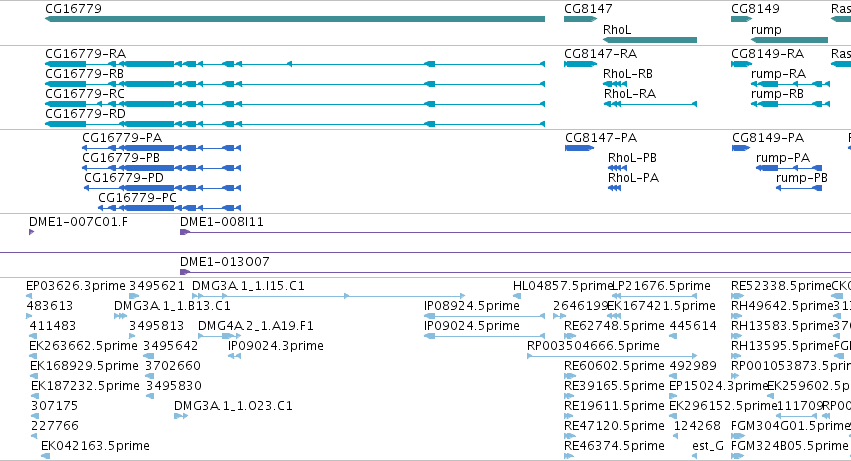Select the RhoL gene bar
The width and height of the screenshot is (851, 461).
pyautogui.click(x=650, y=40)
